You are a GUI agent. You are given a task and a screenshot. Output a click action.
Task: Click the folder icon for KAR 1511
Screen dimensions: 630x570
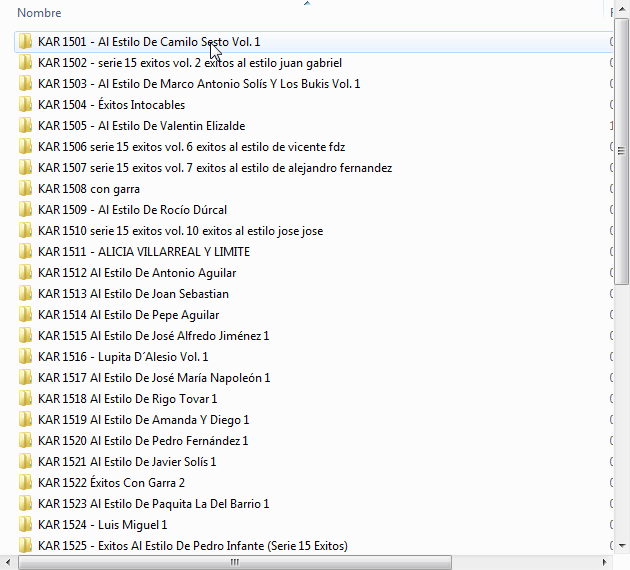tap(25, 251)
